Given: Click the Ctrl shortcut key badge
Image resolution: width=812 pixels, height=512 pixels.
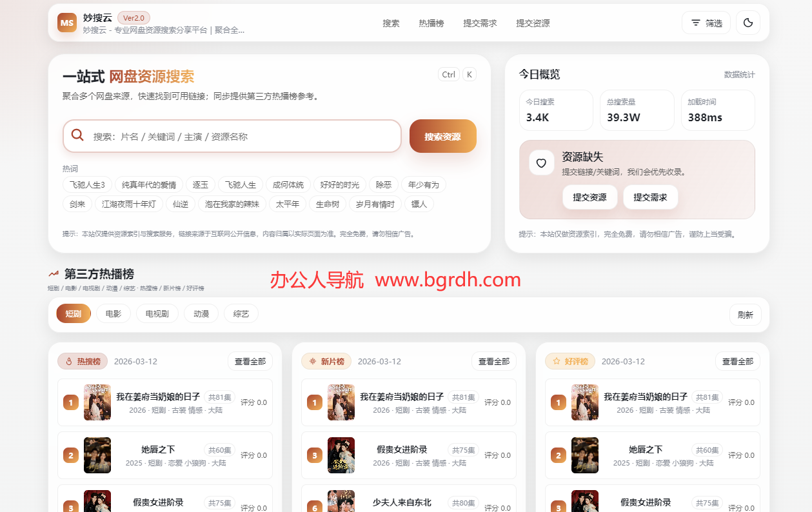Looking at the screenshot, I should [448, 74].
